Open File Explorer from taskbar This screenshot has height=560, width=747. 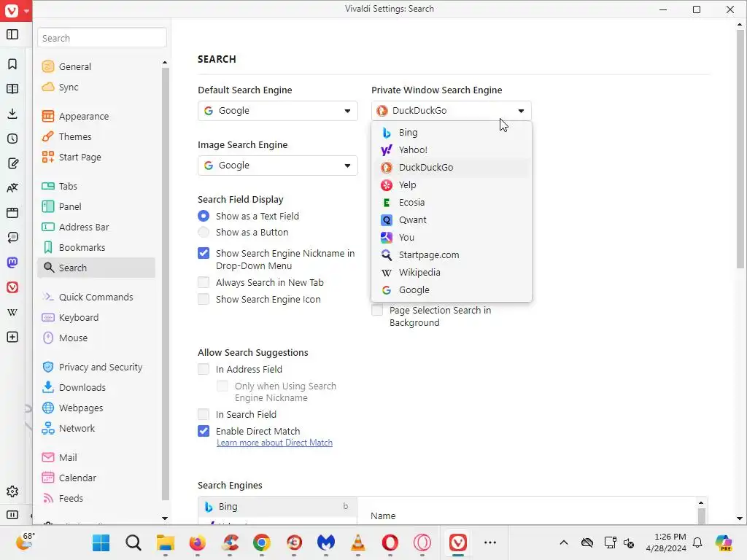coord(166,542)
